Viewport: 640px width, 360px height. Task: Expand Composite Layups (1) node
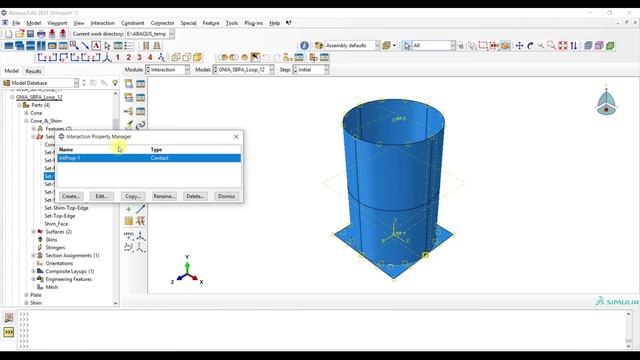pos(33,271)
